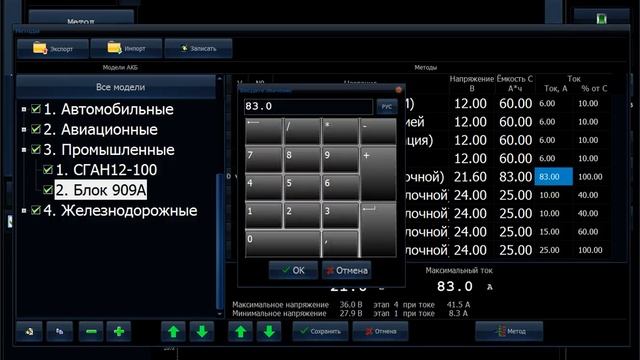640x360 pixels.
Task: Cancel the keypad dialog with Отмена
Action: (x=347, y=270)
